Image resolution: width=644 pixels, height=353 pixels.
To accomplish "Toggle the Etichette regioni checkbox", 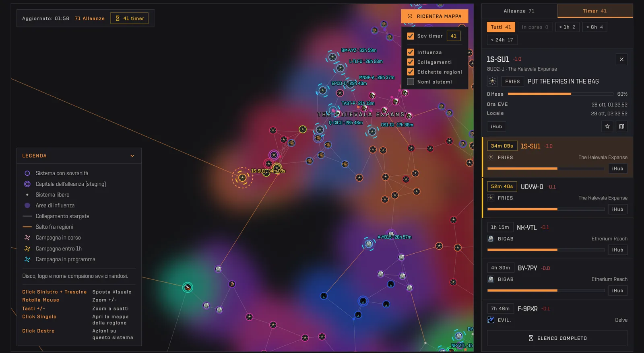I will pos(411,72).
